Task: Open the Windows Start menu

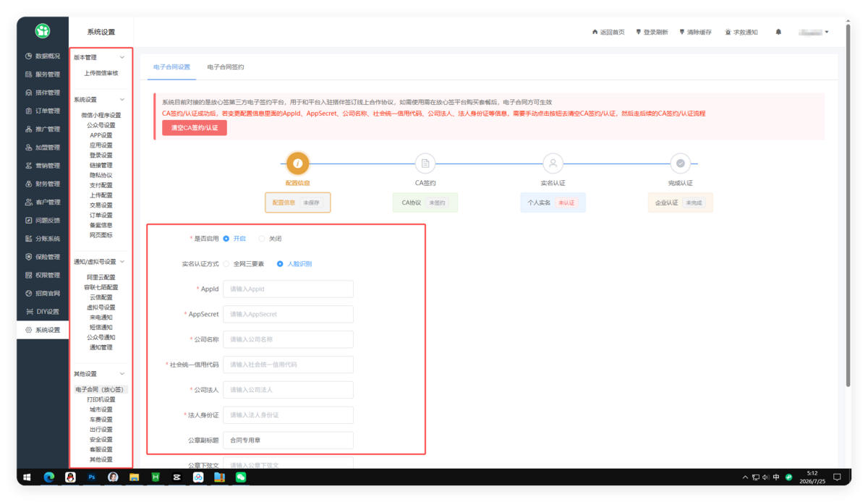Action: tap(27, 477)
